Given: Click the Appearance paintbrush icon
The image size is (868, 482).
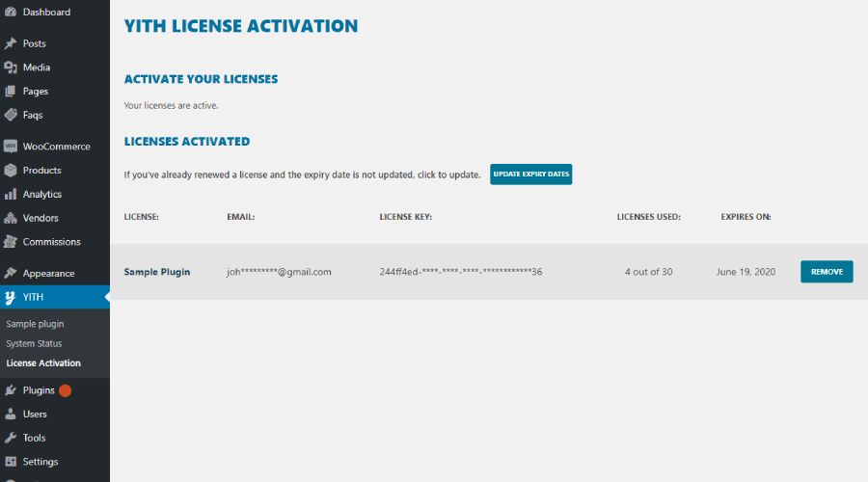Looking at the screenshot, I should [x=11, y=273].
